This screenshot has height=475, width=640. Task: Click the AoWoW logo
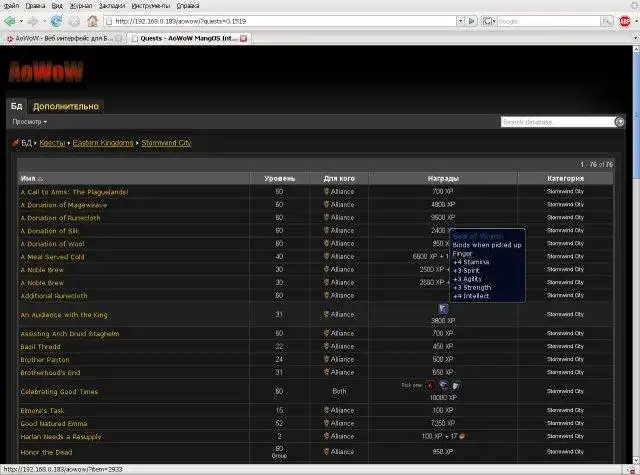tap(46, 72)
